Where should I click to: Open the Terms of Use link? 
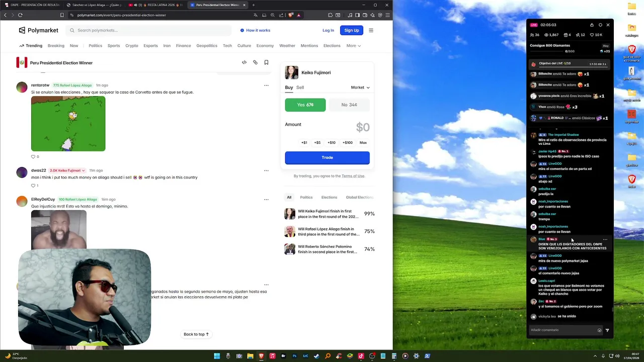(353, 176)
